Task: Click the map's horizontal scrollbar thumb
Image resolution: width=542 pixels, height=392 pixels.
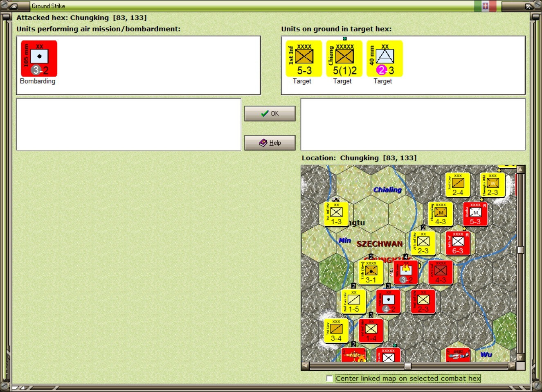Action: [408, 366]
